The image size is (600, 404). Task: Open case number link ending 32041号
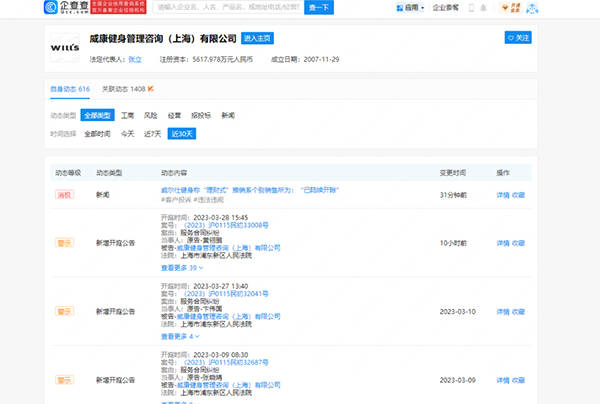coord(226,293)
